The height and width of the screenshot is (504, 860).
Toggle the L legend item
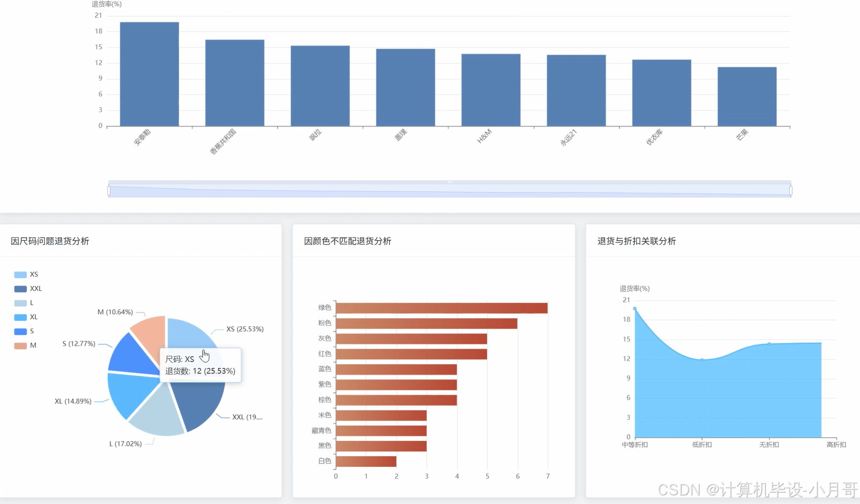pos(24,303)
